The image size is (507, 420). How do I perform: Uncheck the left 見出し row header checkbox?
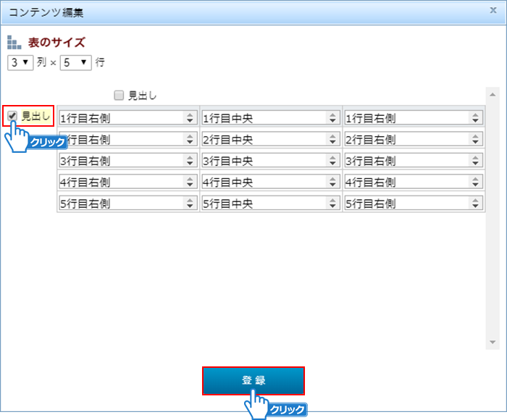(x=12, y=115)
